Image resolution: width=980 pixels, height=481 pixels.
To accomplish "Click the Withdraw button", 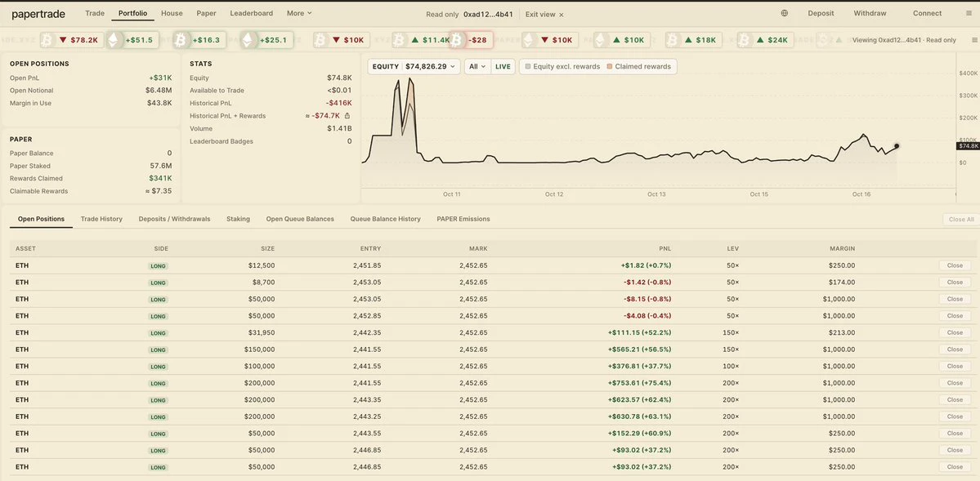I will [870, 13].
